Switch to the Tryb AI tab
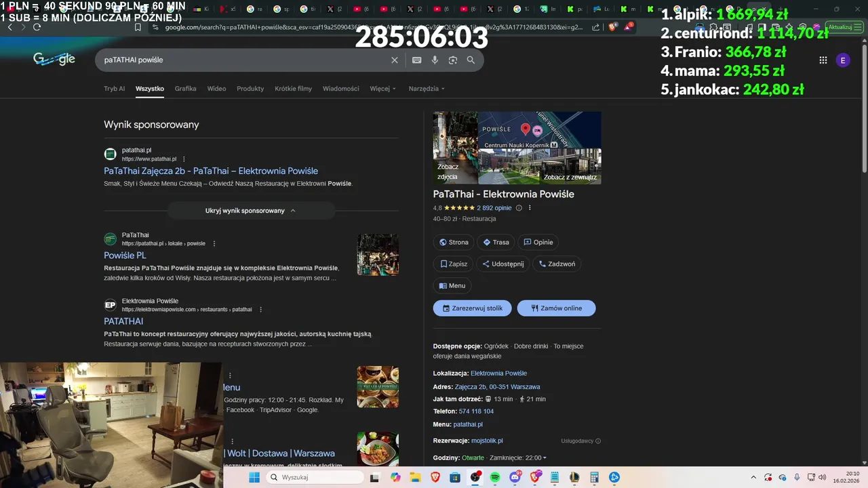Screen dimensions: 868x488 coord(114,89)
